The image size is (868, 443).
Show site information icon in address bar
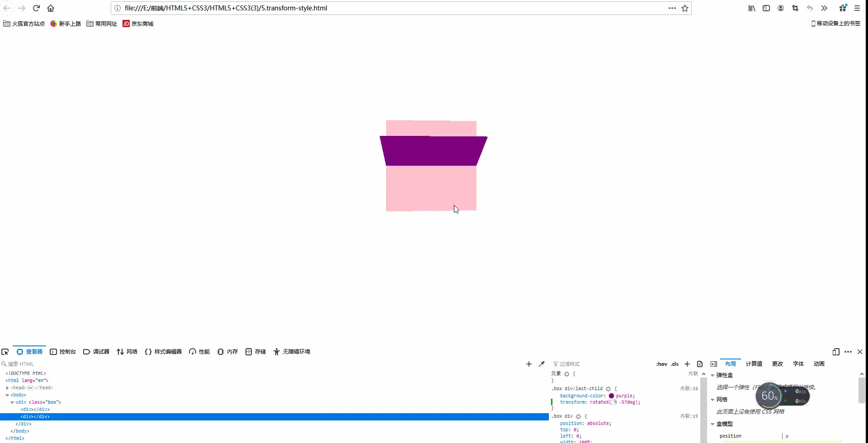(x=118, y=8)
